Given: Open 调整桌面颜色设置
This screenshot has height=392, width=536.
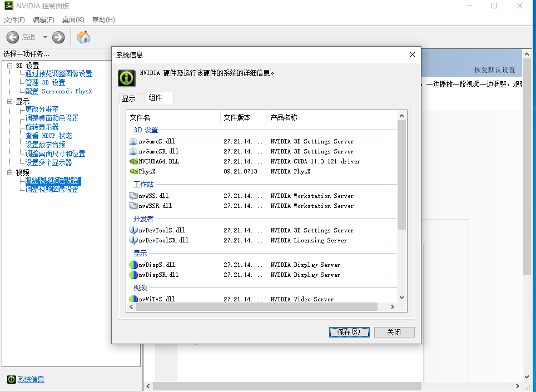Looking at the screenshot, I should point(52,118).
